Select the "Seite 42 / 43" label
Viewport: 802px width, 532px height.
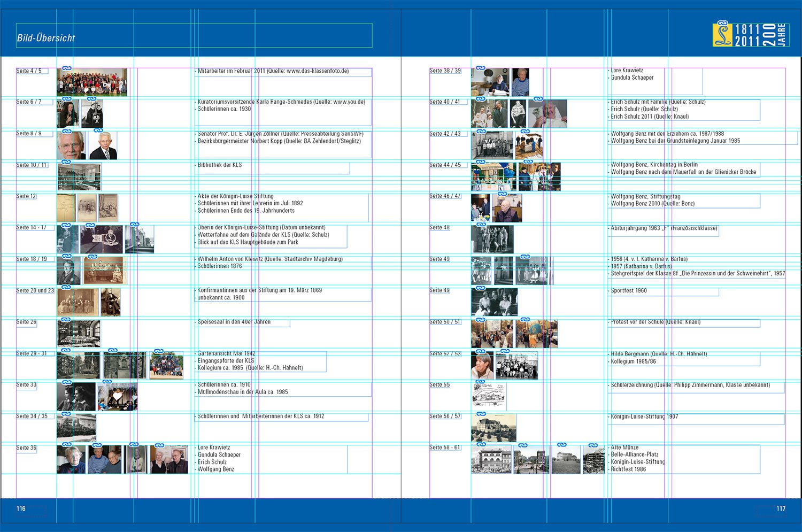(445, 134)
